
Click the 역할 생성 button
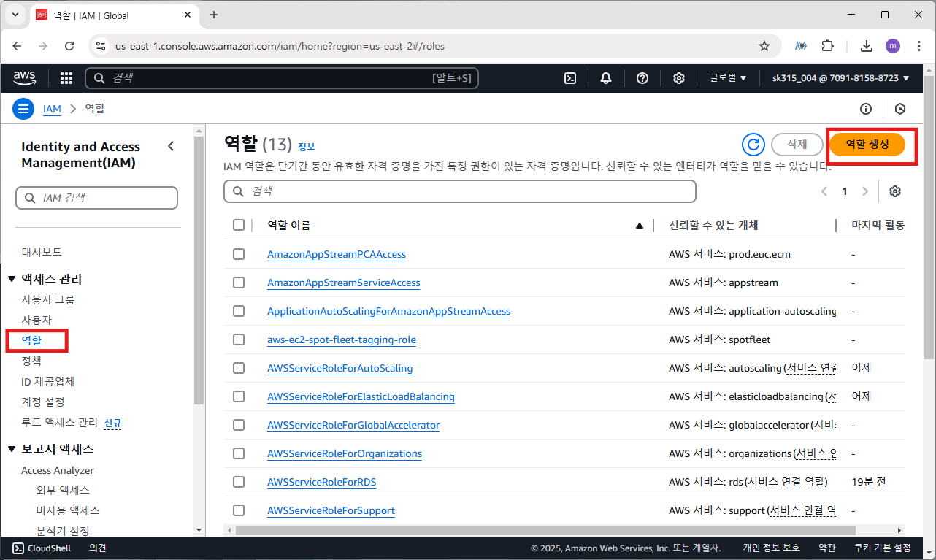[867, 145]
